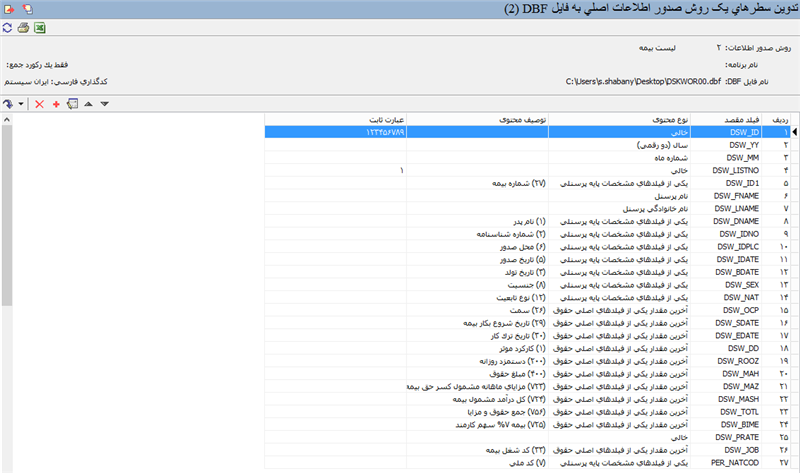Move selected row down with triangle arrow
The image size is (800, 473).
[104, 104]
